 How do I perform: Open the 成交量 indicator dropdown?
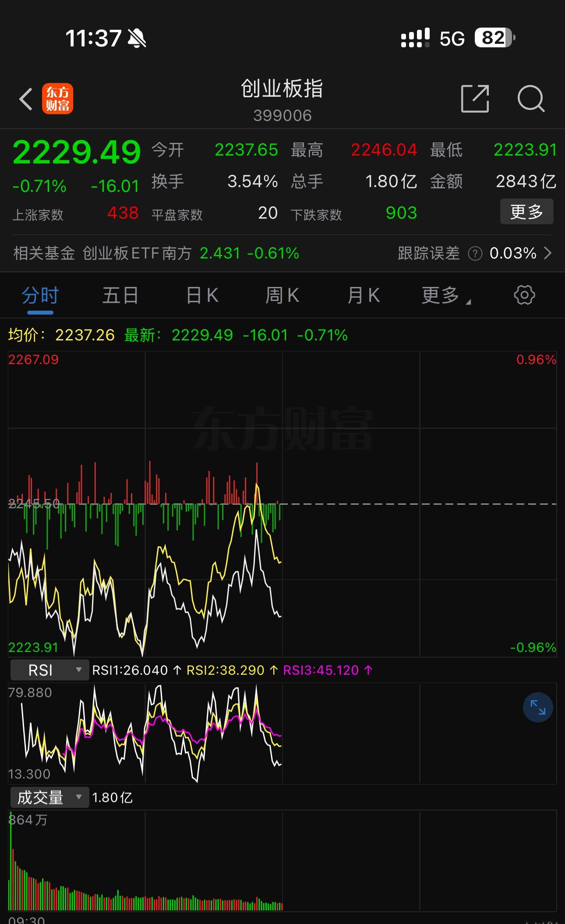coord(49,797)
